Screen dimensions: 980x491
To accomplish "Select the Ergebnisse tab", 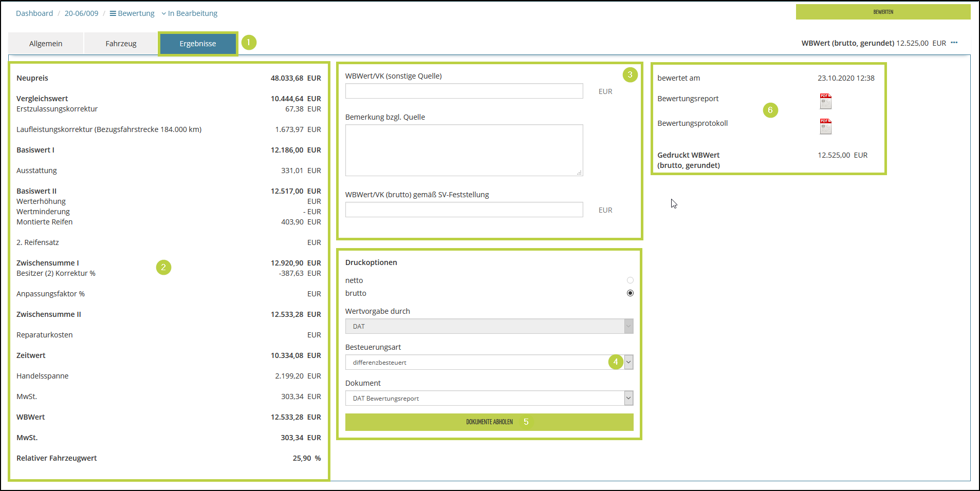I will 198,44.
